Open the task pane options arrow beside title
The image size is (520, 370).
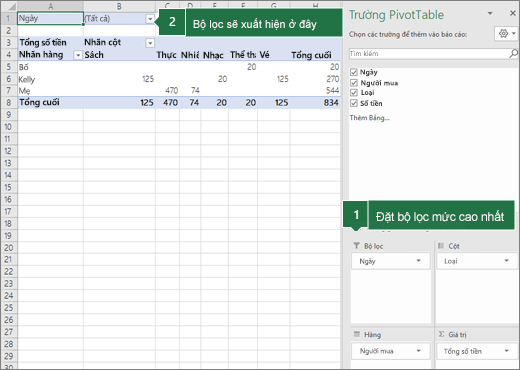[x=490, y=13]
